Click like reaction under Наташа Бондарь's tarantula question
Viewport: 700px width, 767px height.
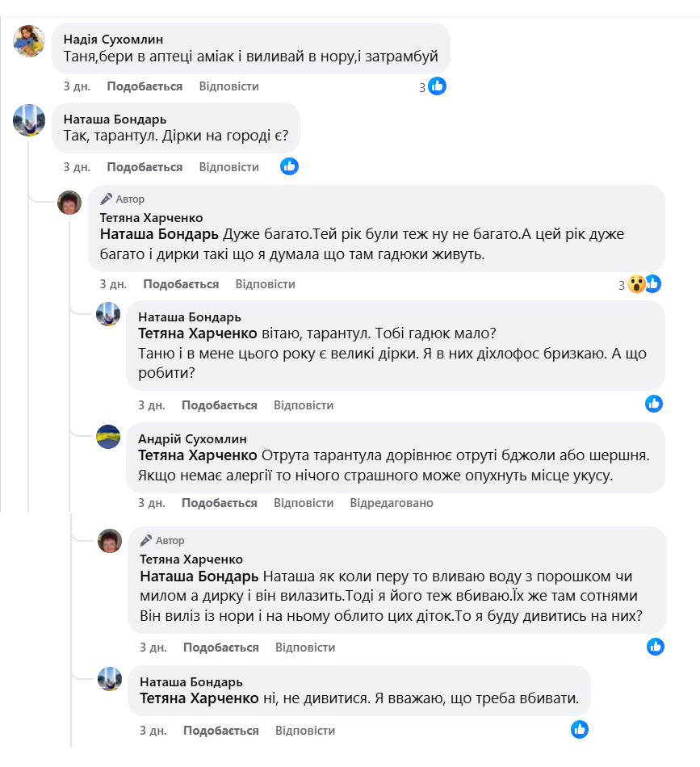coord(289,167)
